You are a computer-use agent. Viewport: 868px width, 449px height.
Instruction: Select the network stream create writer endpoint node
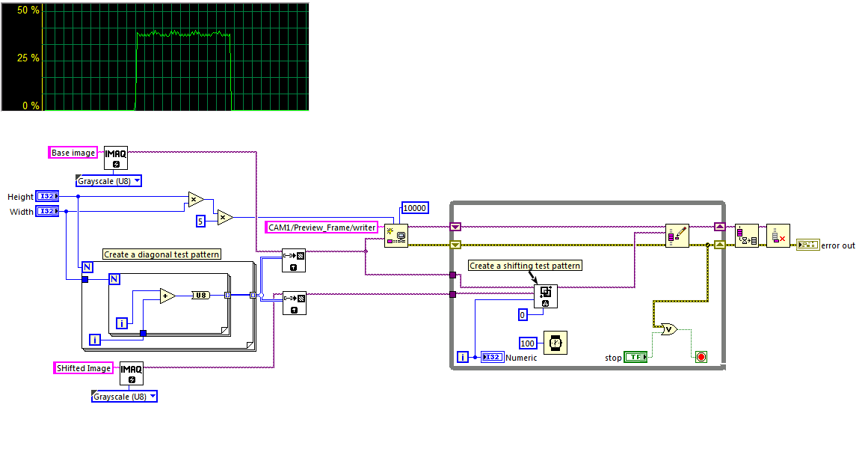coord(396,236)
